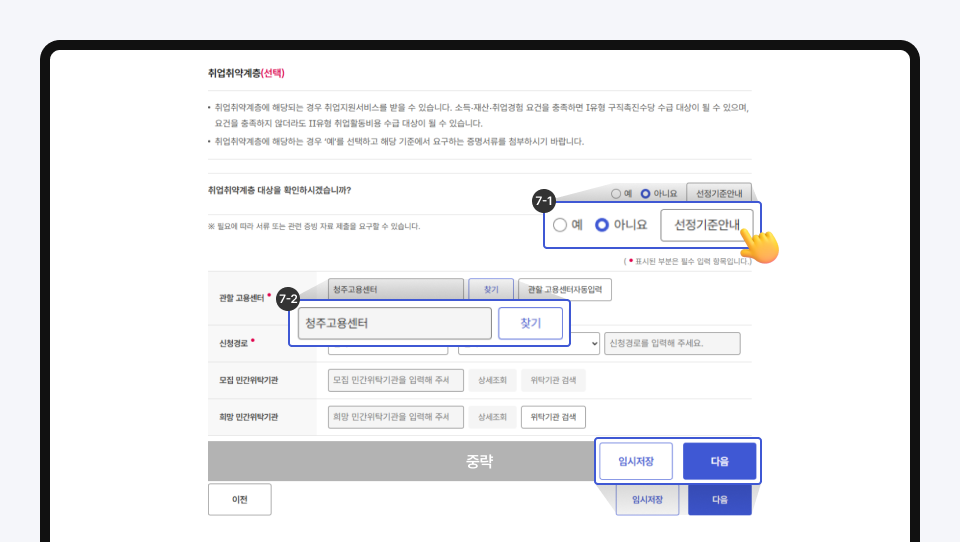Open the 신청경로 dropdown arrow

(x=594, y=343)
